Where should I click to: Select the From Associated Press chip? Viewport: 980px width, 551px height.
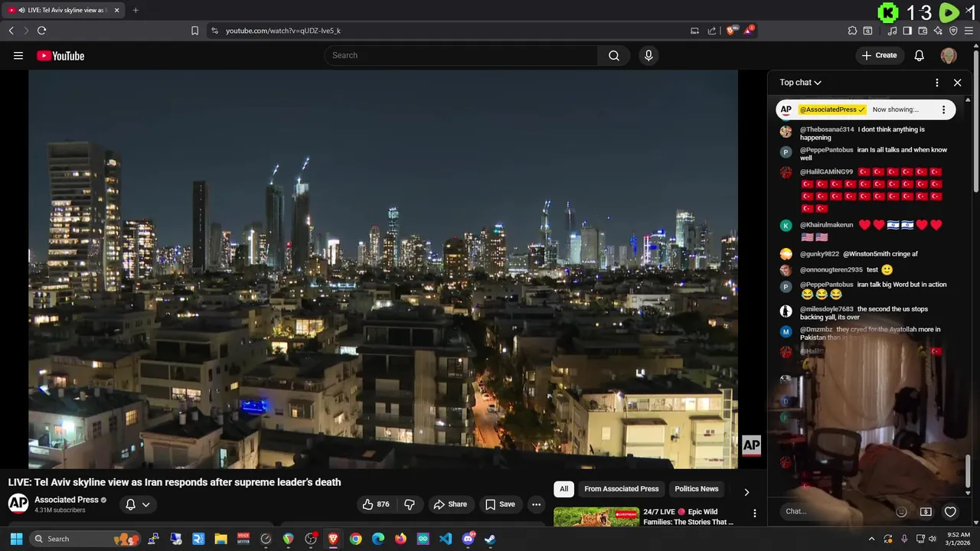pos(621,489)
